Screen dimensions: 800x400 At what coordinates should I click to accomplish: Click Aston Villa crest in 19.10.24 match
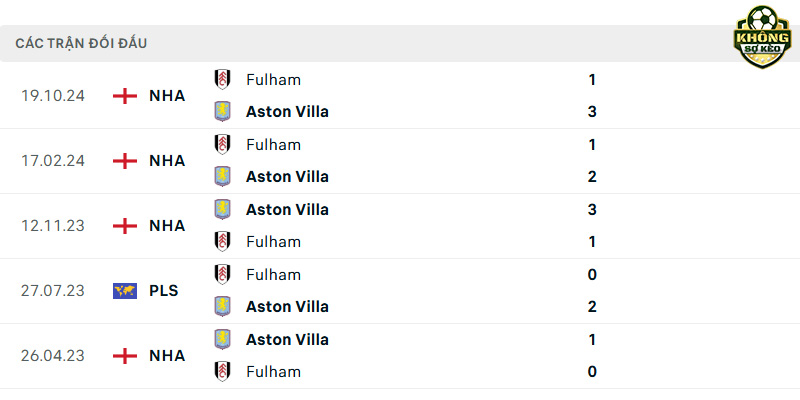click(222, 112)
